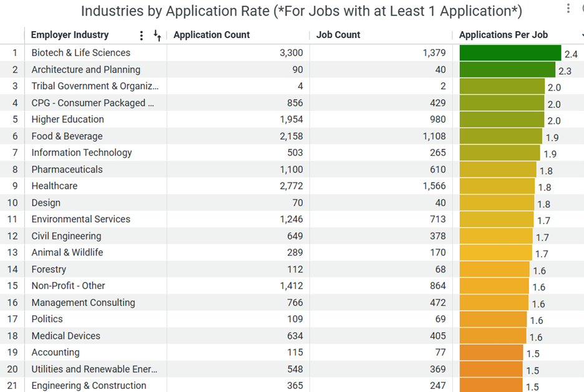Select the orange Accounting 1.5 bar
This screenshot has height=392, width=584.
[x=491, y=353]
